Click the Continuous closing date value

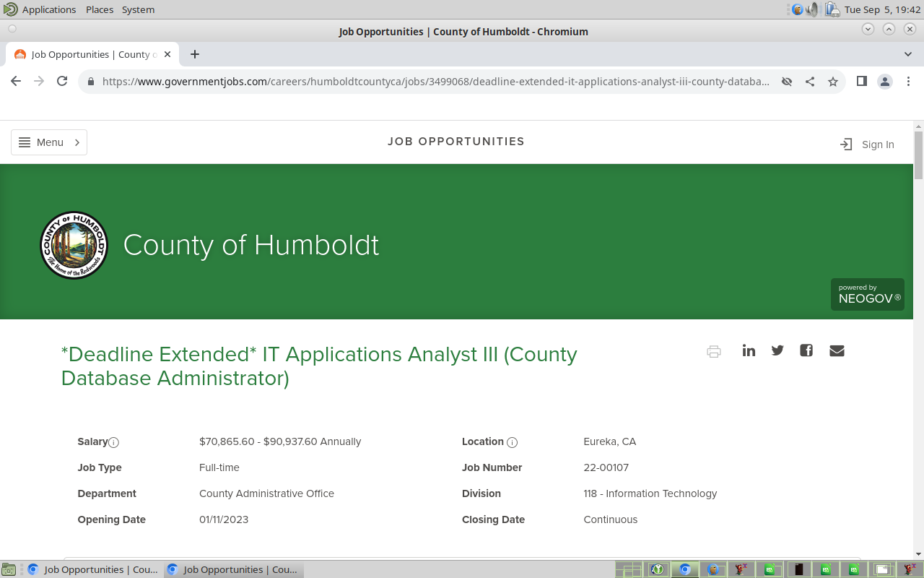tap(611, 519)
